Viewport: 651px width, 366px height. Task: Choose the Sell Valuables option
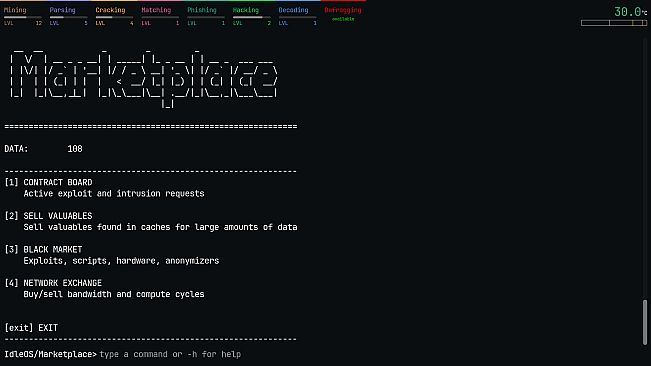(x=151, y=221)
